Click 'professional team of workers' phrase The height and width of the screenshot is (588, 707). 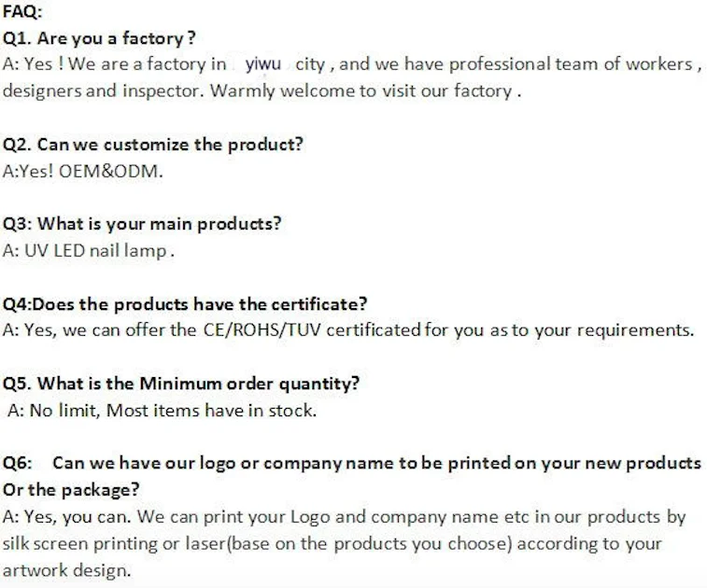pyautogui.click(x=571, y=64)
